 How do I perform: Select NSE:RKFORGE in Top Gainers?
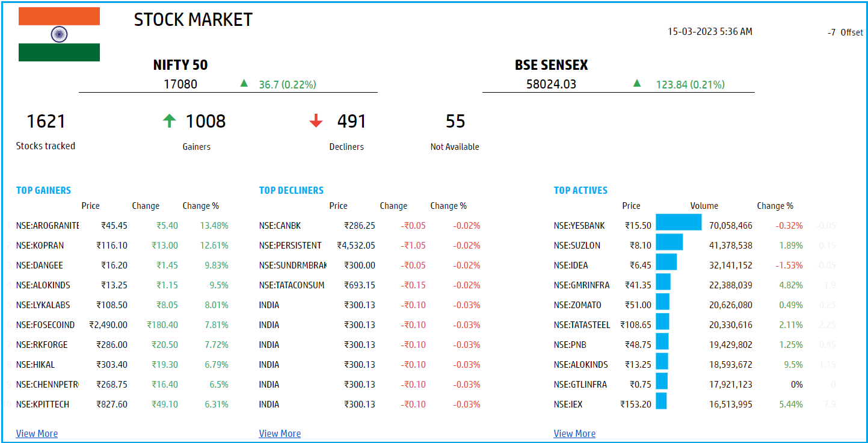[x=42, y=345]
